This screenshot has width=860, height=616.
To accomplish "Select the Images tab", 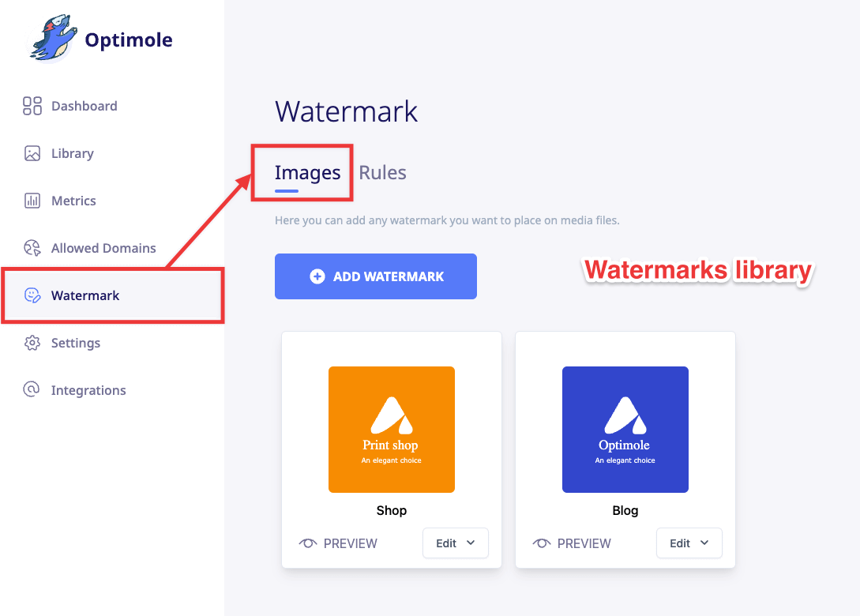I will [307, 173].
